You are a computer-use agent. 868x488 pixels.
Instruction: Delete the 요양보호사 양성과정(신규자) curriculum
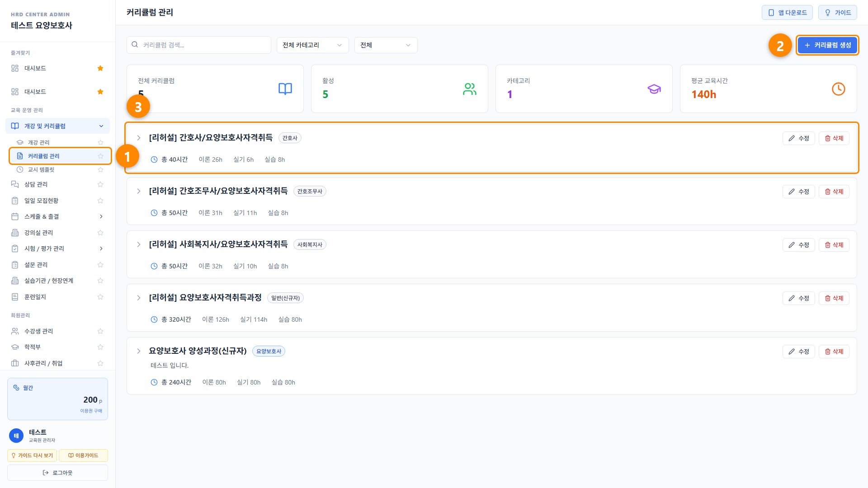[834, 352]
